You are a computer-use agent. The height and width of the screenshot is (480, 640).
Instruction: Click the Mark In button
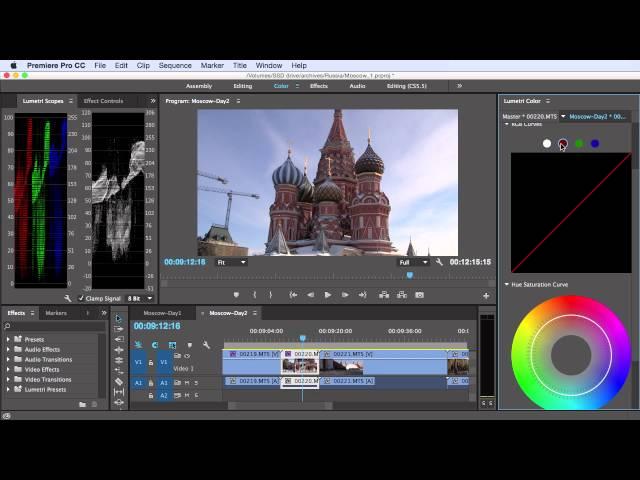point(254,295)
